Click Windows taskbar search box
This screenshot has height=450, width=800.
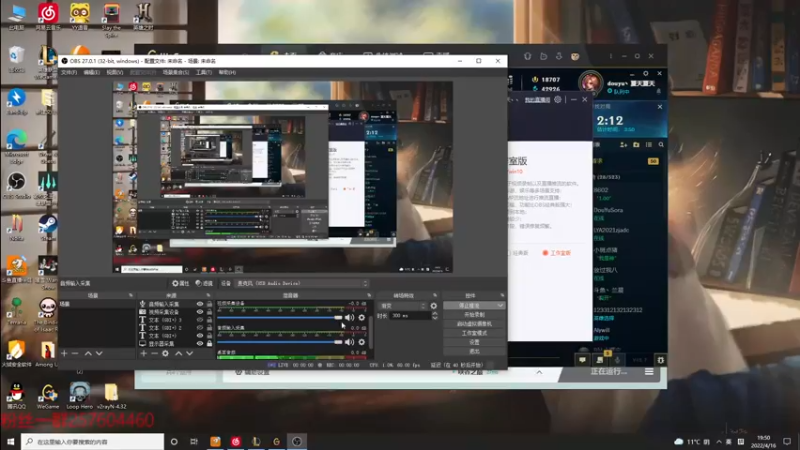click(92, 442)
